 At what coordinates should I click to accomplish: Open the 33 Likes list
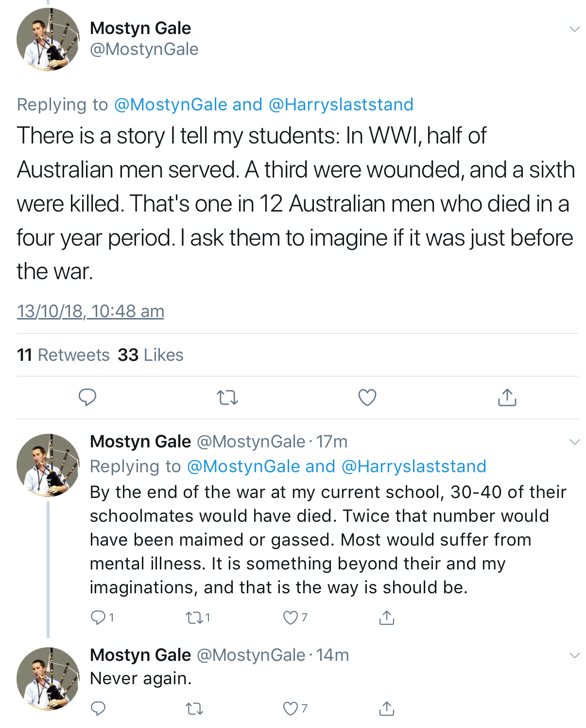tap(151, 355)
